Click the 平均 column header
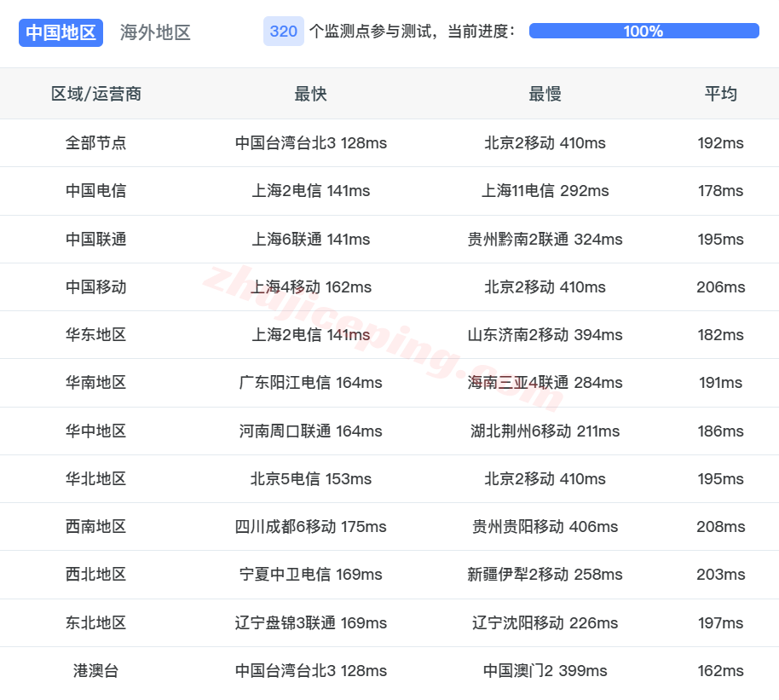Viewport: 779px width, 700px height. [x=720, y=94]
